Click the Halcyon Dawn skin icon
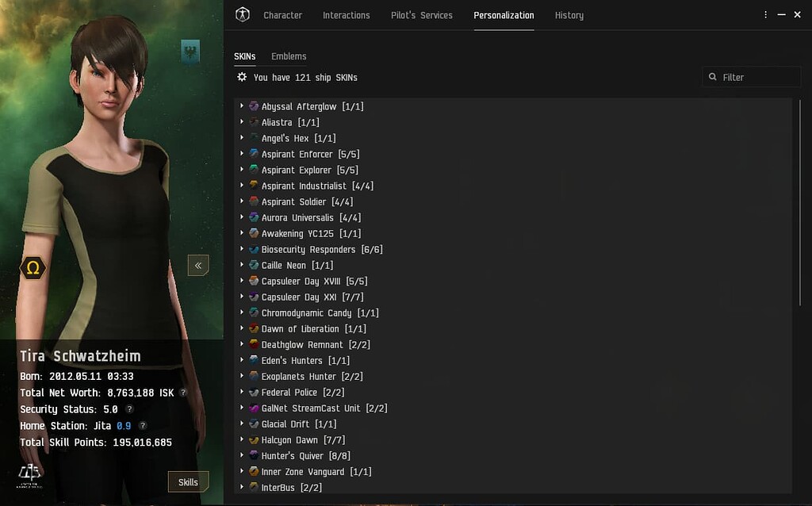 (253, 439)
